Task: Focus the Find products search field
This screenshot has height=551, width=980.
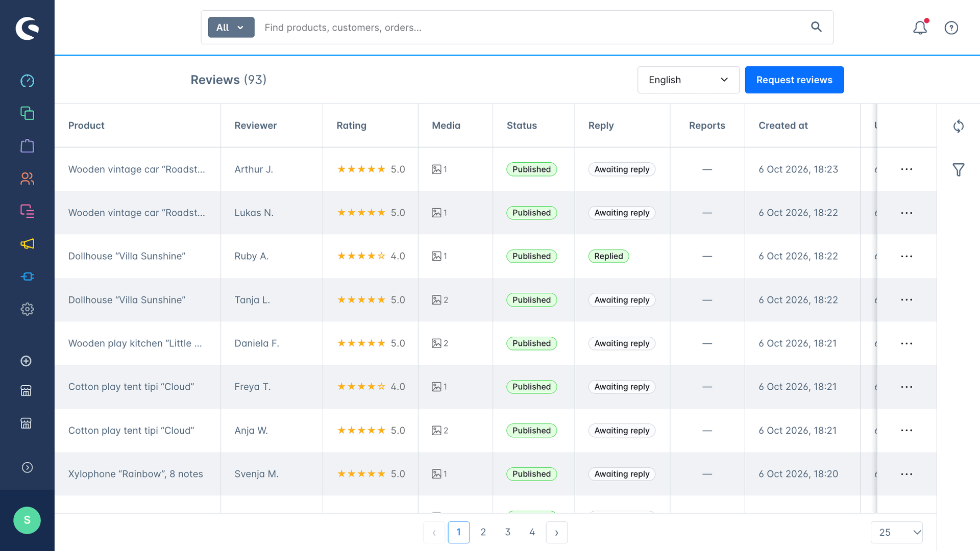Action: 531,28
